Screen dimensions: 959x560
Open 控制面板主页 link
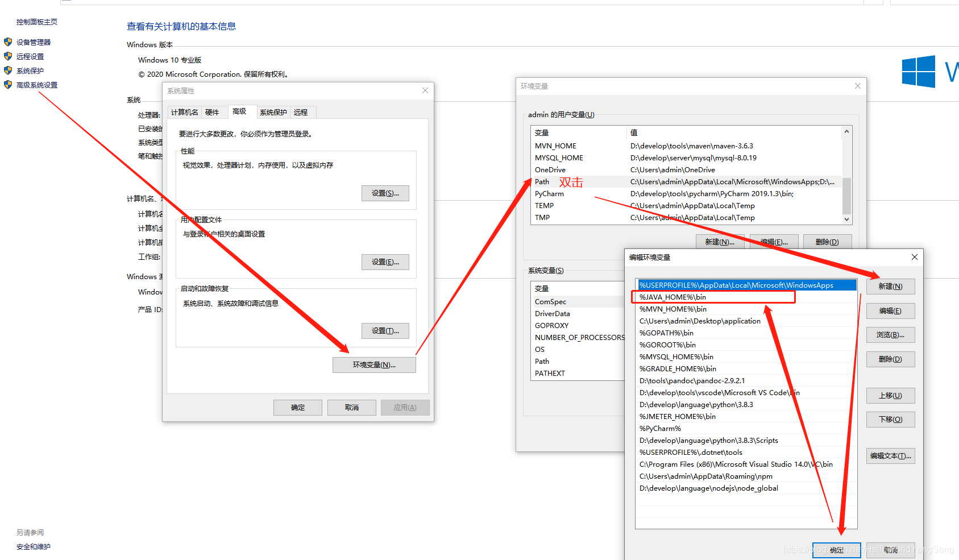point(37,22)
